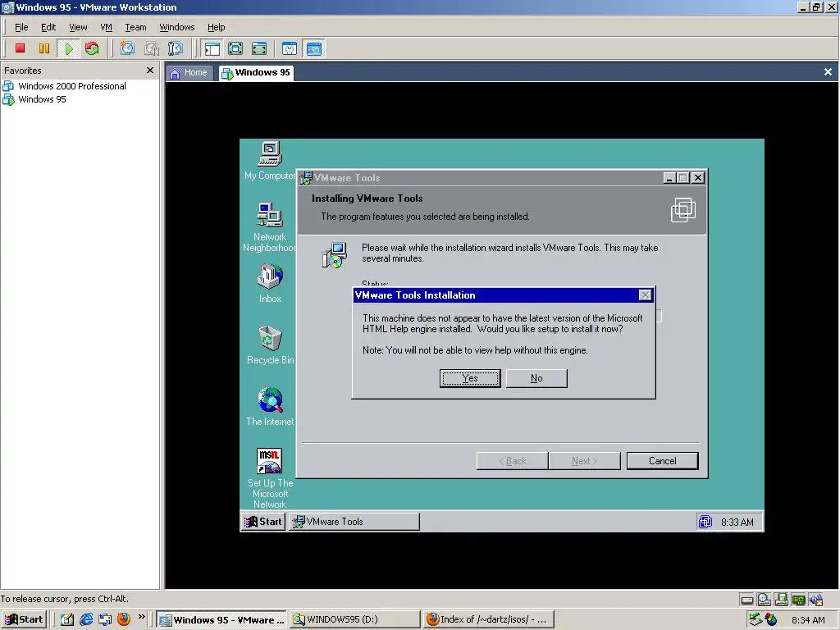This screenshot has width=840, height=630.
Task: Click the Safely Remove Hardware tray icon
Action: click(x=756, y=619)
